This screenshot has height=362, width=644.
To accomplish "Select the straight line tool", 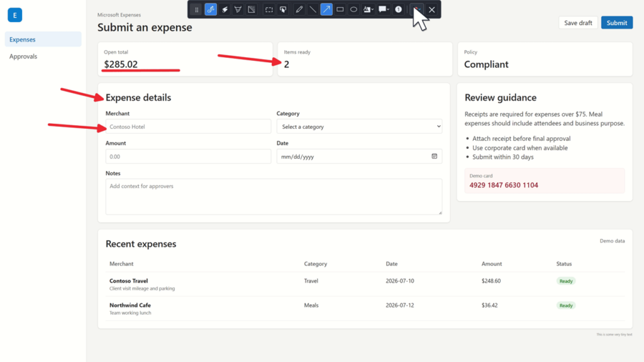I will coord(313,9).
